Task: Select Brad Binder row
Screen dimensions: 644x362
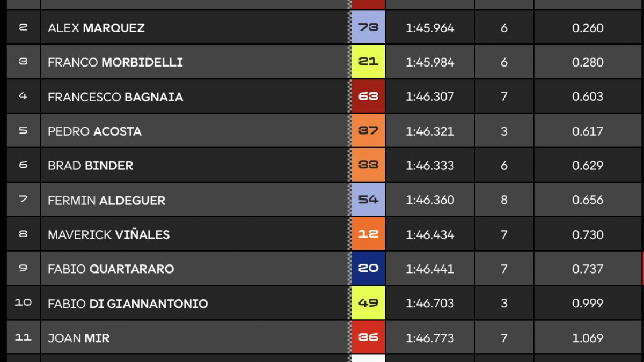Action: (x=322, y=165)
